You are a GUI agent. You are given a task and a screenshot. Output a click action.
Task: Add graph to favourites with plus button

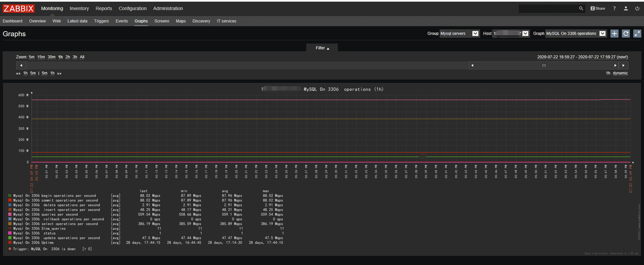614,34
